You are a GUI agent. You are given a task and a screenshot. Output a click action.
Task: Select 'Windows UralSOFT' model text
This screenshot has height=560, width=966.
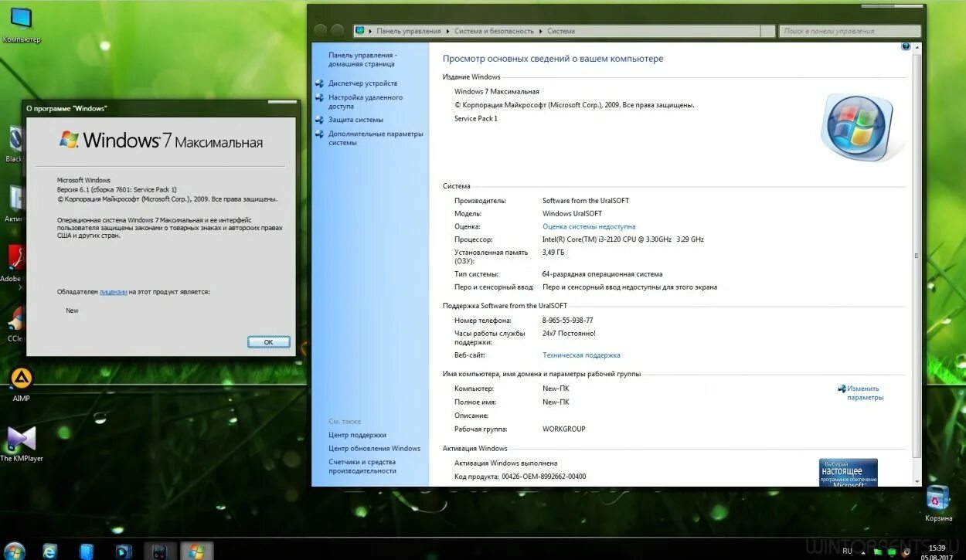[x=572, y=214]
